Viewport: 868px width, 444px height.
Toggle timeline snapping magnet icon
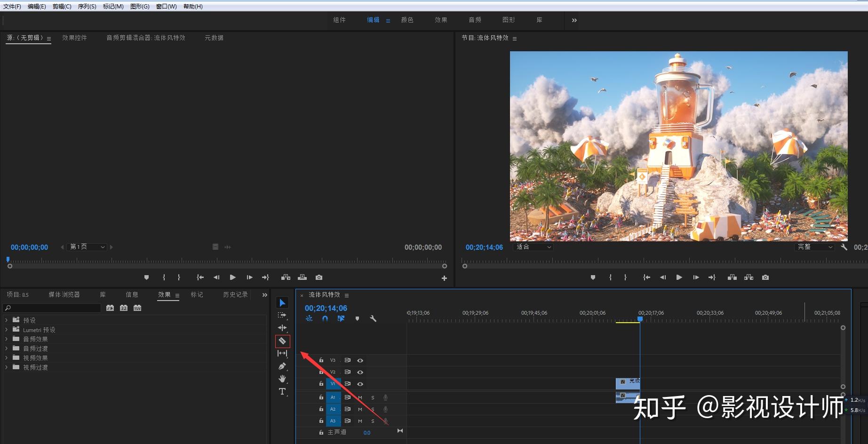tap(325, 318)
